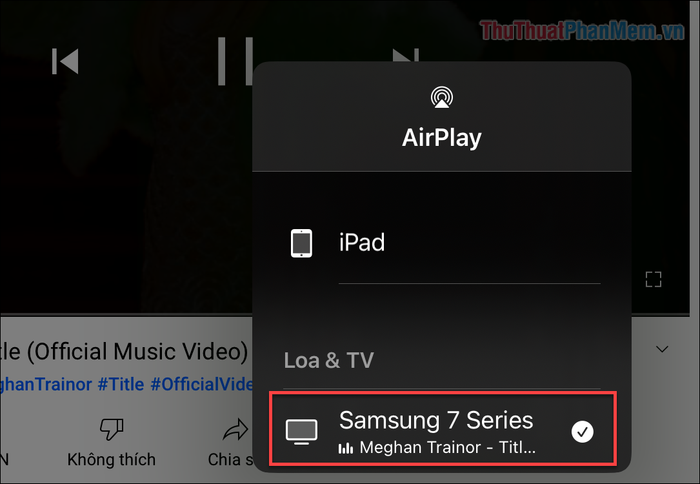Open the #OfficialVideo hashtag link

click(x=201, y=384)
